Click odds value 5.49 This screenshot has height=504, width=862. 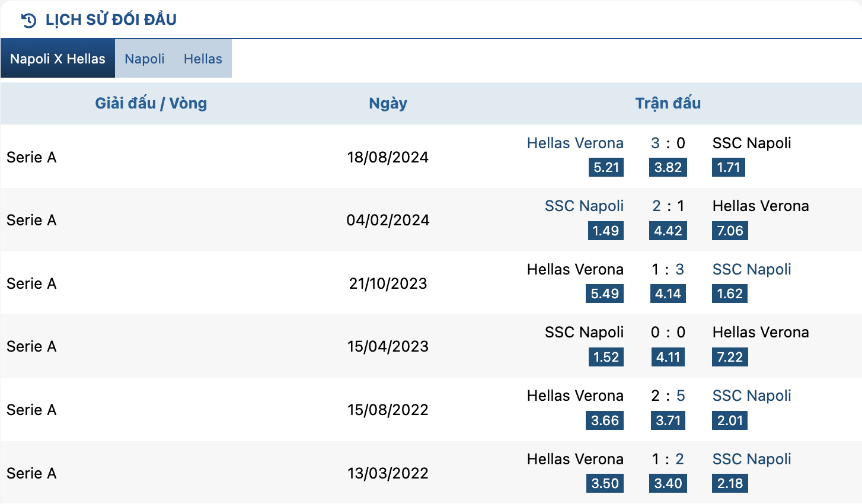point(605,294)
